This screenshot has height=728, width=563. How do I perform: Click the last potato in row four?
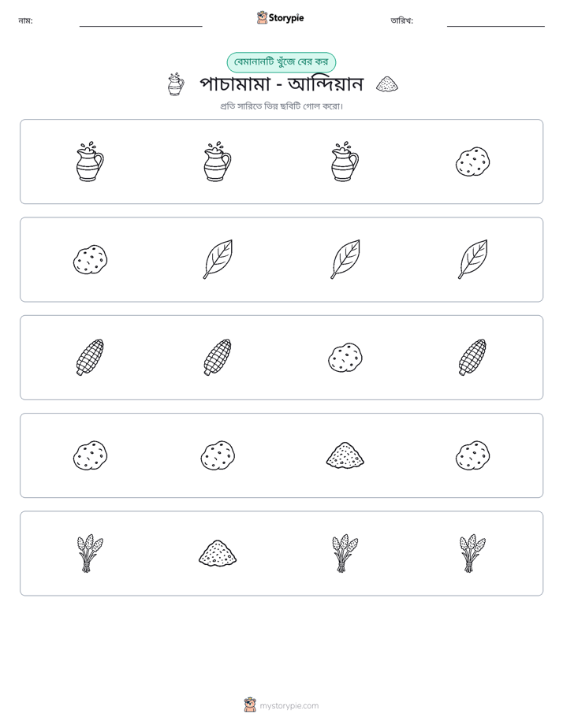(x=472, y=455)
